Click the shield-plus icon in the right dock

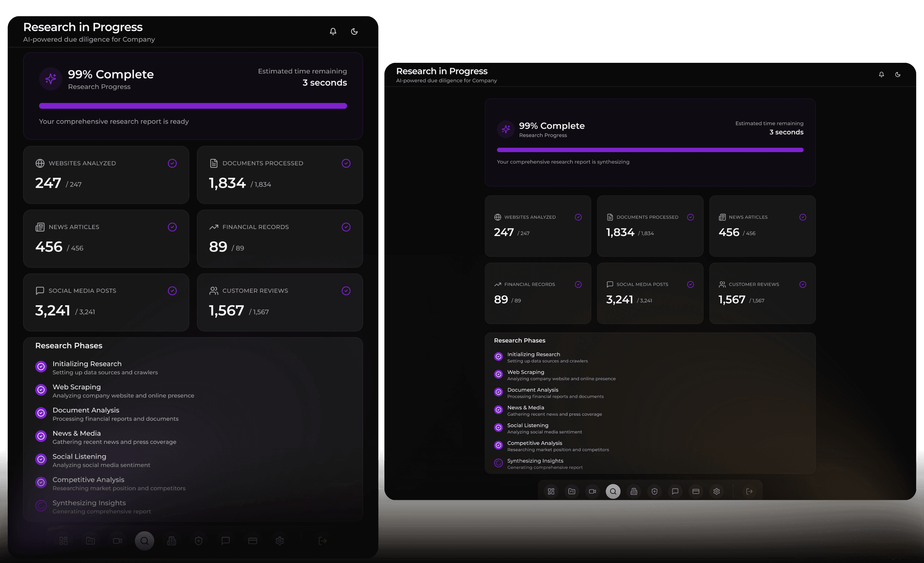pos(654,491)
